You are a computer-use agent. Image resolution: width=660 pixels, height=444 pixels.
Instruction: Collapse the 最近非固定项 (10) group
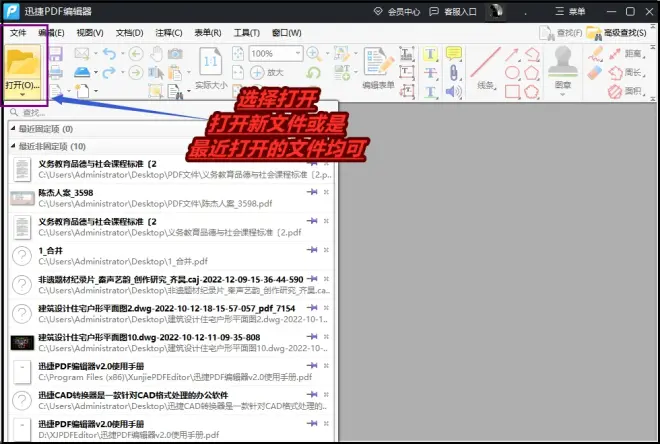pyautogui.click(x=13, y=146)
